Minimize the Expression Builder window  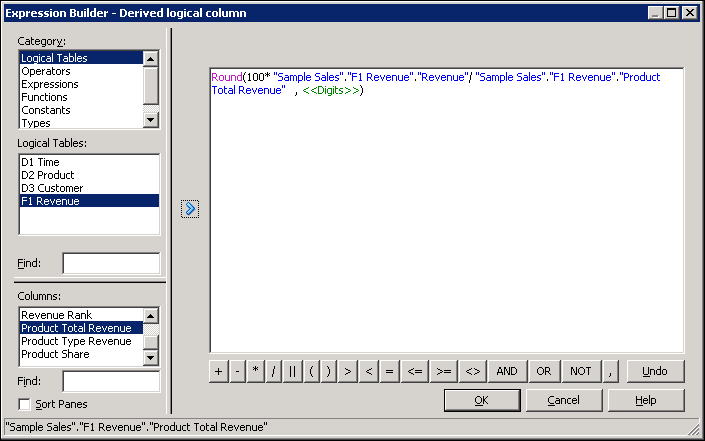pyautogui.click(x=656, y=13)
